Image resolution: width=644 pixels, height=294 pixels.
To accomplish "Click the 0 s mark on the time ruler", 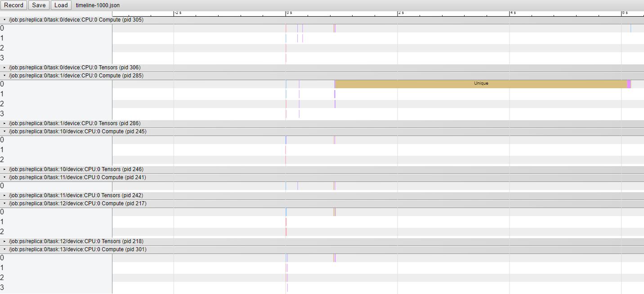I will click(287, 13).
